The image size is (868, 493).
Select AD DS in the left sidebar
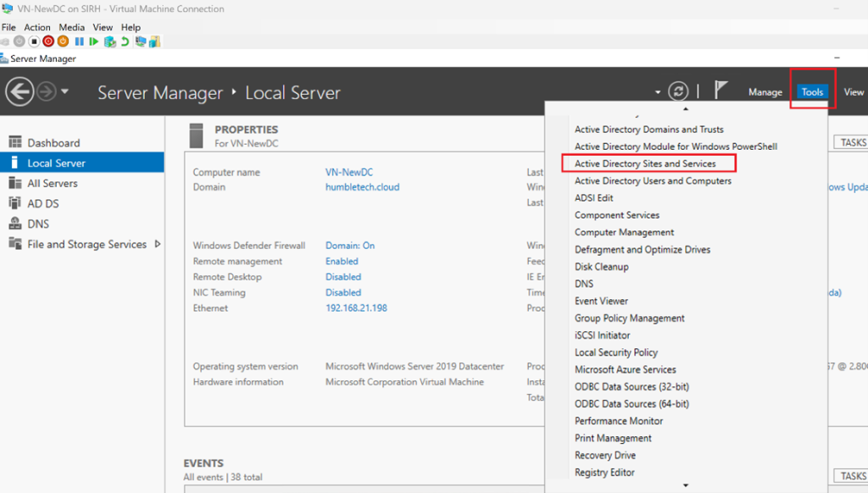pos(43,203)
